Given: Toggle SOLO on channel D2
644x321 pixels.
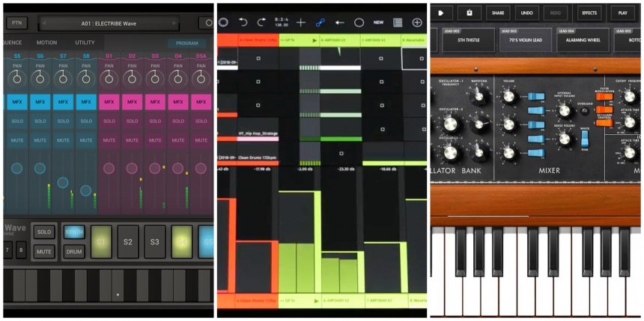Looking at the screenshot, I should click(x=133, y=121).
